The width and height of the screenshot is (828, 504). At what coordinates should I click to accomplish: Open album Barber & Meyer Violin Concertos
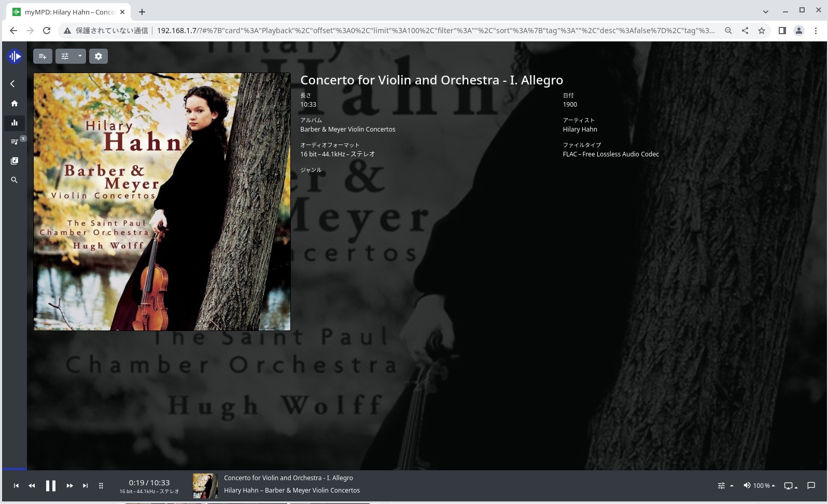point(347,129)
